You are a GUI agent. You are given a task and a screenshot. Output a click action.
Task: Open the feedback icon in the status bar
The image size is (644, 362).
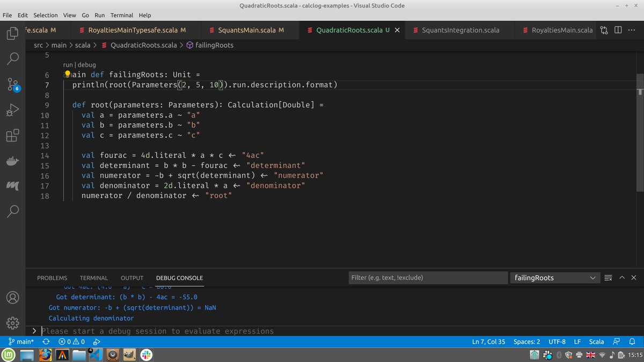[x=617, y=342]
